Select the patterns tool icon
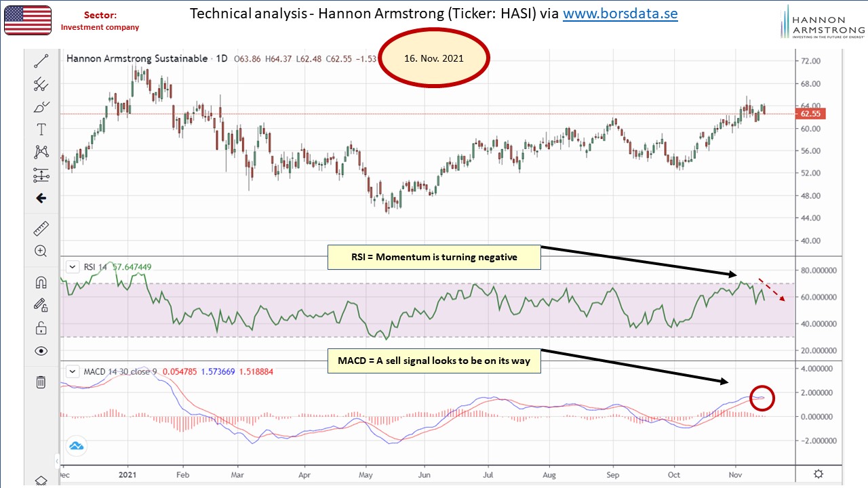This screenshot has height=488, width=868. pos(41,152)
